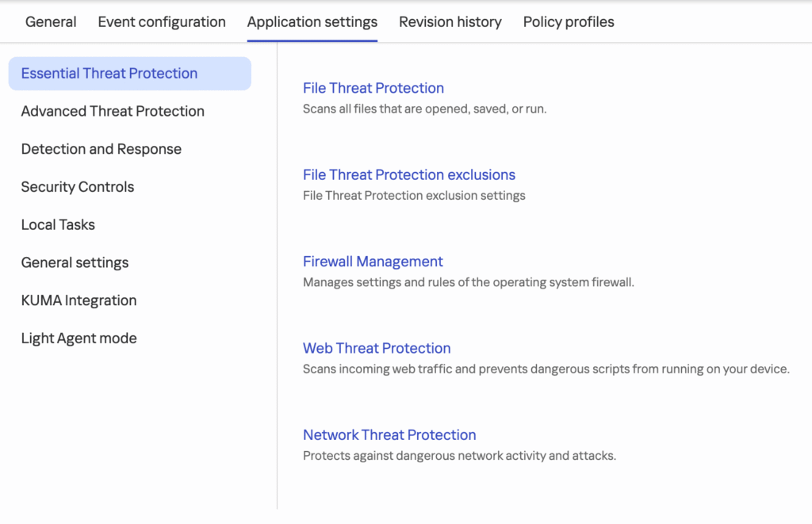Click File Threat Protection exclusions link
Image resolution: width=812 pixels, height=524 pixels.
(408, 175)
